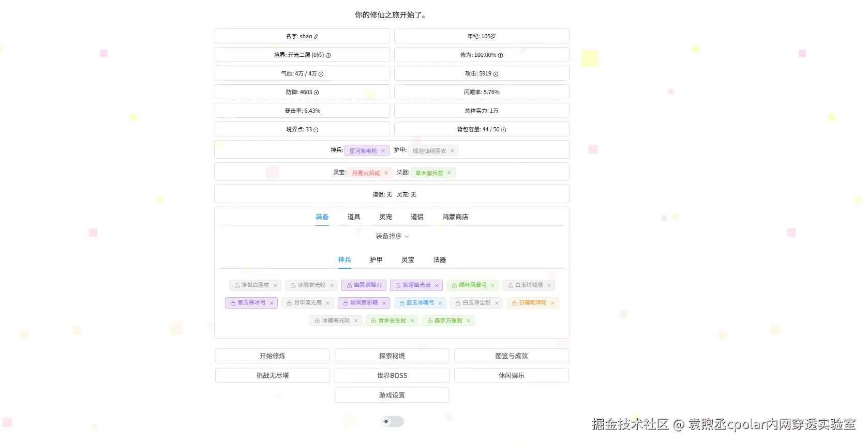Select the 神兵 equipment sub-tab
Viewport: 868px width, 444px height.
345,260
